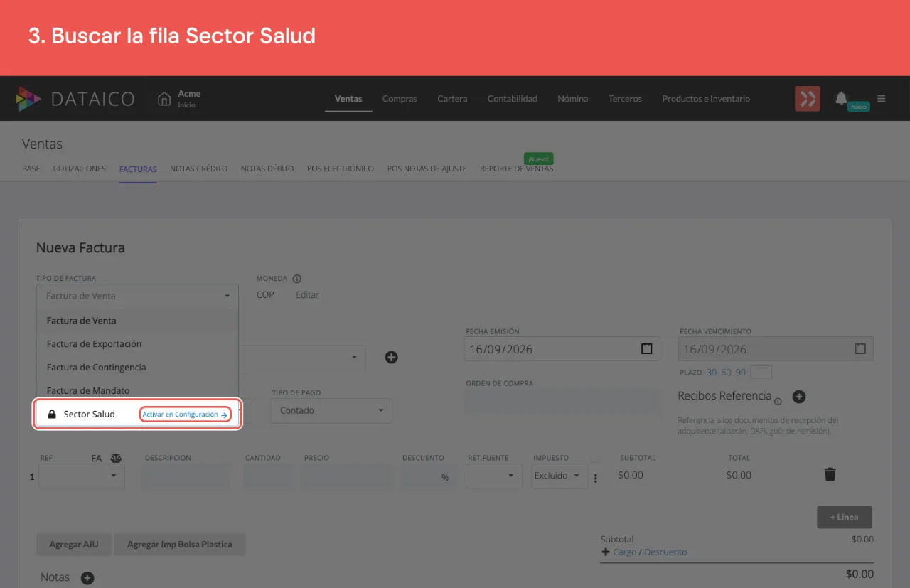Switch to Notas Crédito tab
This screenshot has height=588, width=910.
[198, 169]
